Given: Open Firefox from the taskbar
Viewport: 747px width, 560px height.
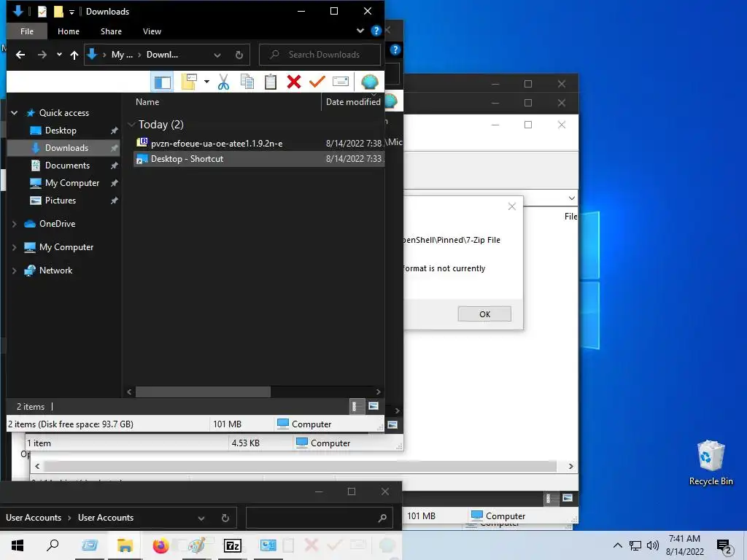Looking at the screenshot, I should point(160,545).
